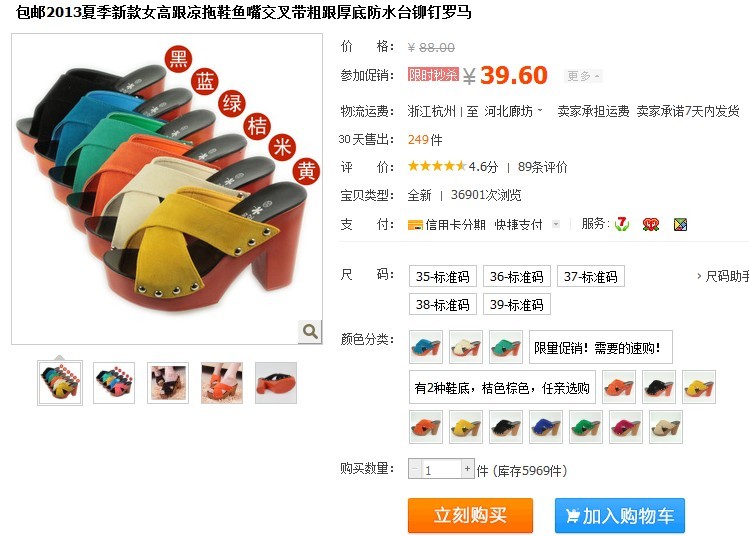
Task: Click the red heart-shaped service icon
Action: click(x=651, y=224)
